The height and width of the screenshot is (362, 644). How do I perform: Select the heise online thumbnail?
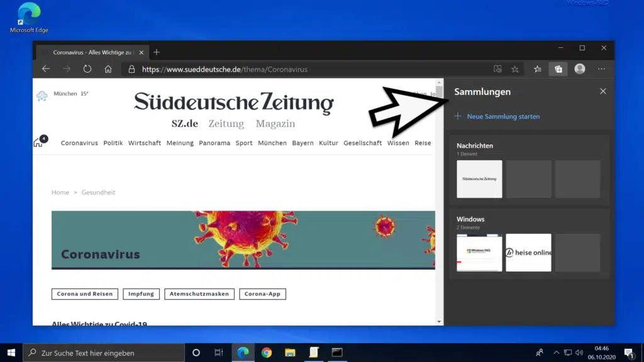[x=528, y=253]
